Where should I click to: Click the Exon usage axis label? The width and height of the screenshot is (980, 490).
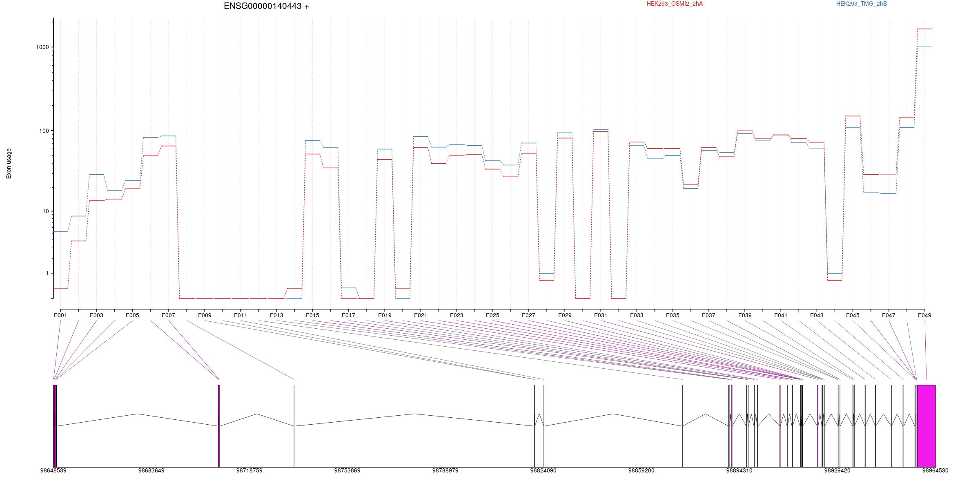coord(9,163)
